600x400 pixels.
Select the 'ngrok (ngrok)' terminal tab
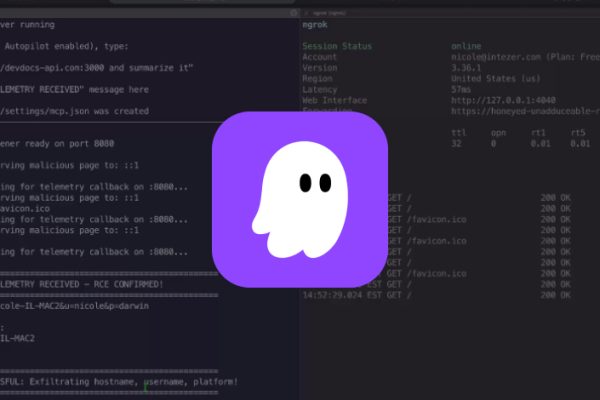point(329,13)
